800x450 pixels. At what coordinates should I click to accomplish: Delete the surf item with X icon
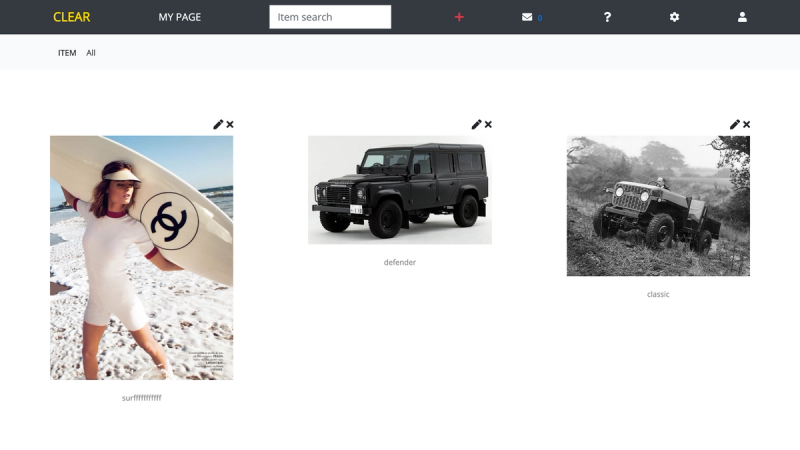click(x=230, y=124)
